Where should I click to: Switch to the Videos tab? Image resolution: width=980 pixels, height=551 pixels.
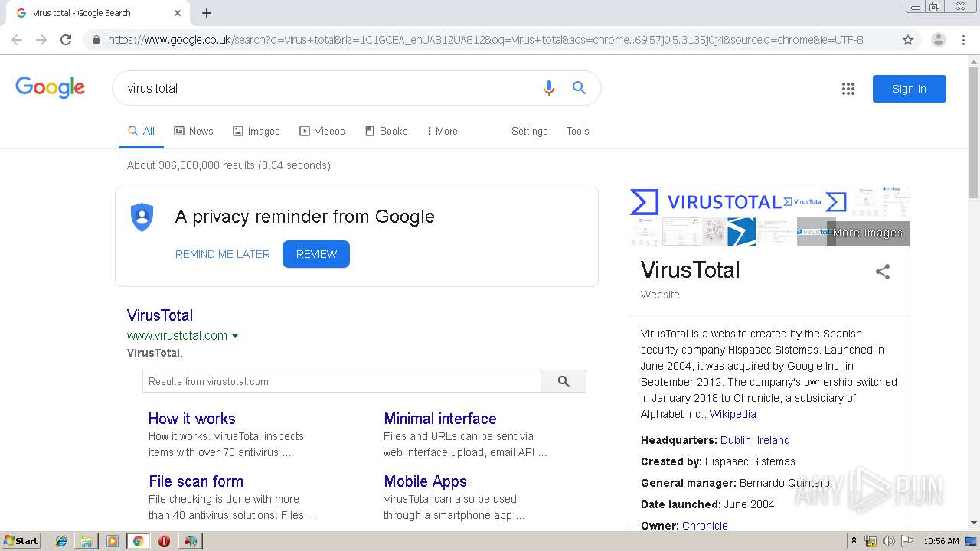tap(322, 131)
